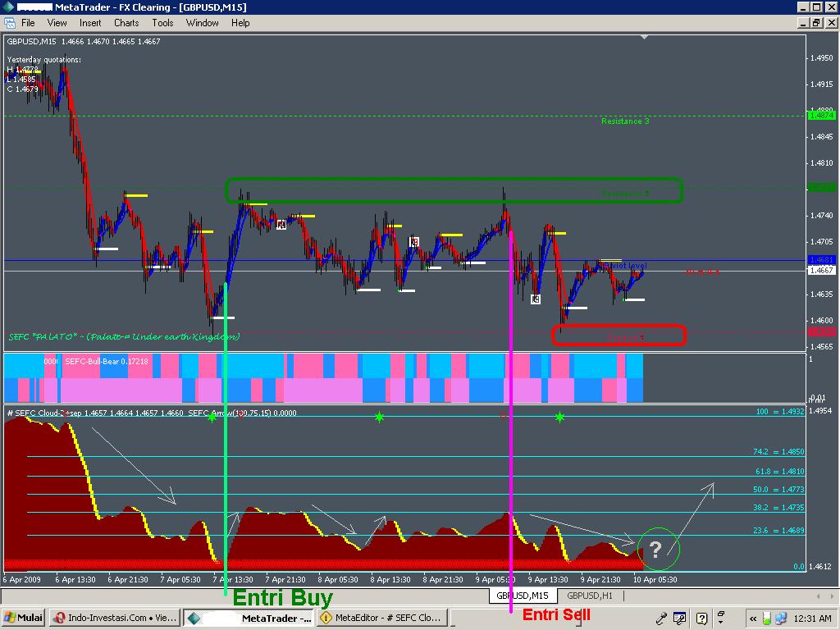Open the File menu
The width and height of the screenshot is (840, 630).
pos(28,23)
